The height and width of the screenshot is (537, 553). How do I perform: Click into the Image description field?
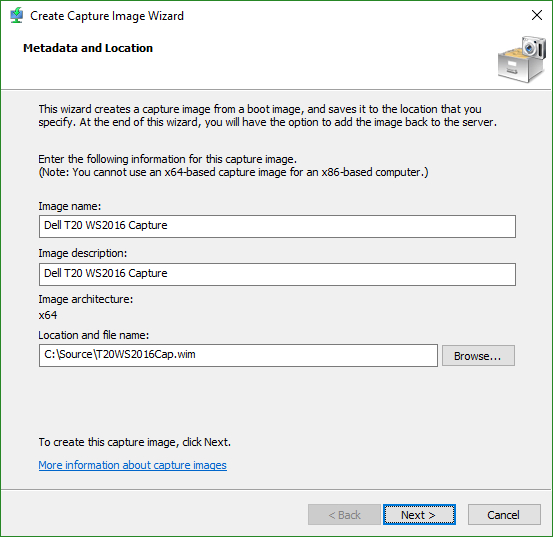point(277,274)
